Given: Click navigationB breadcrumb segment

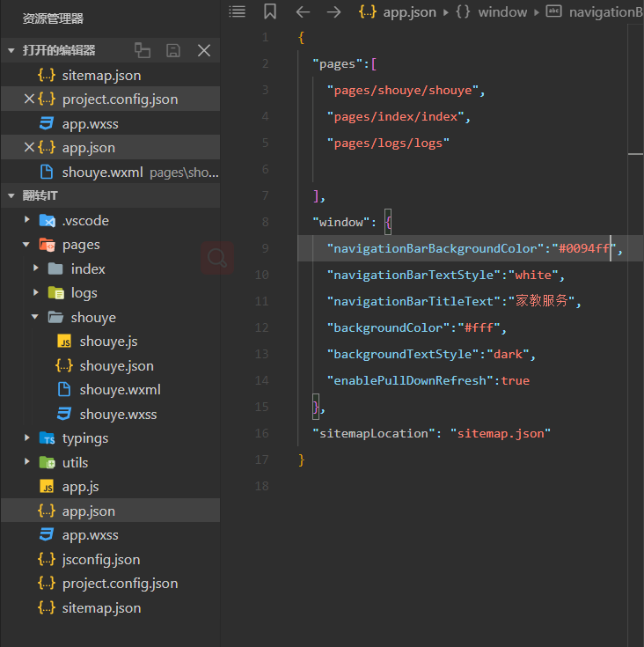Looking at the screenshot, I should pos(606,12).
